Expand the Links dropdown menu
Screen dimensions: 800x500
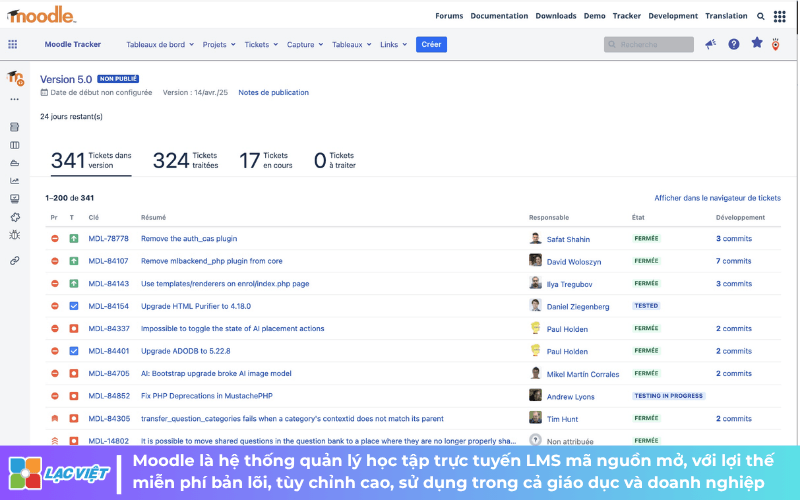coord(393,44)
